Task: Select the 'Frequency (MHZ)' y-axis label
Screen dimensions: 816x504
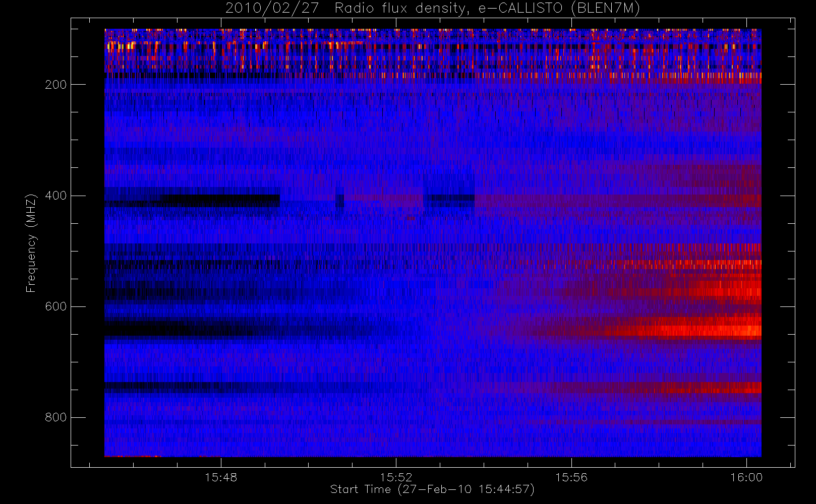Action: coord(31,243)
